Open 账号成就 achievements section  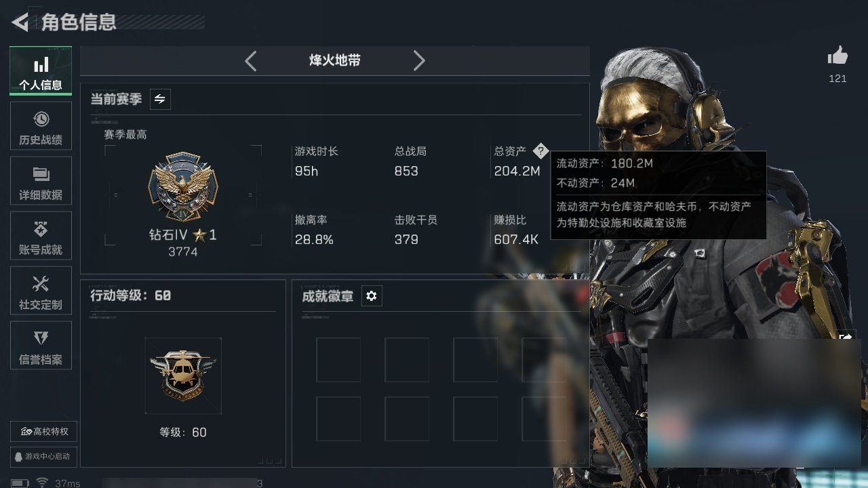(41, 236)
